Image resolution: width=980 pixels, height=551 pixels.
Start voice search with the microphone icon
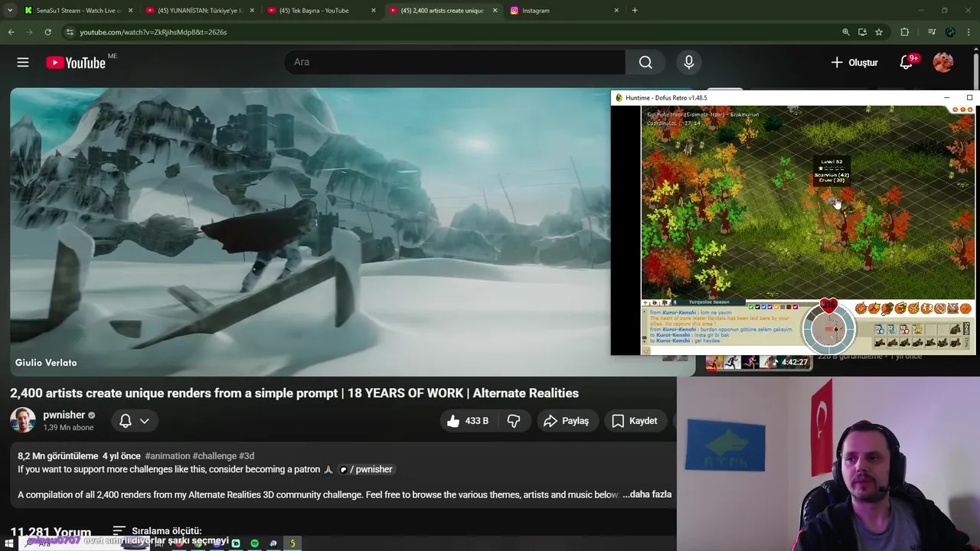point(689,62)
